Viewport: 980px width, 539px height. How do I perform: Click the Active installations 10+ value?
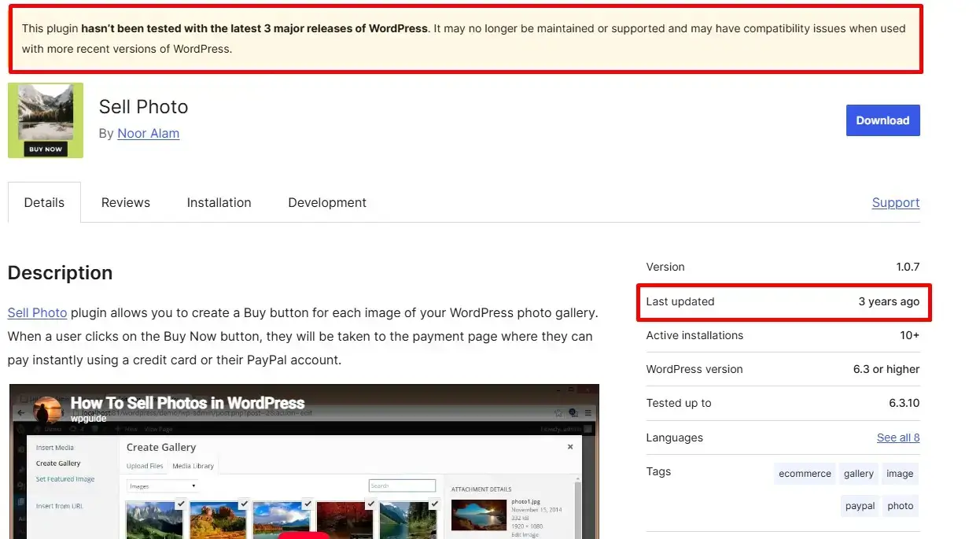(x=910, y=335)
